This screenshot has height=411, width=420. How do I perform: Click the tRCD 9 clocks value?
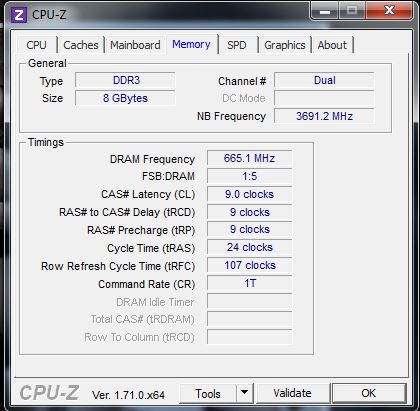point(249,212)
